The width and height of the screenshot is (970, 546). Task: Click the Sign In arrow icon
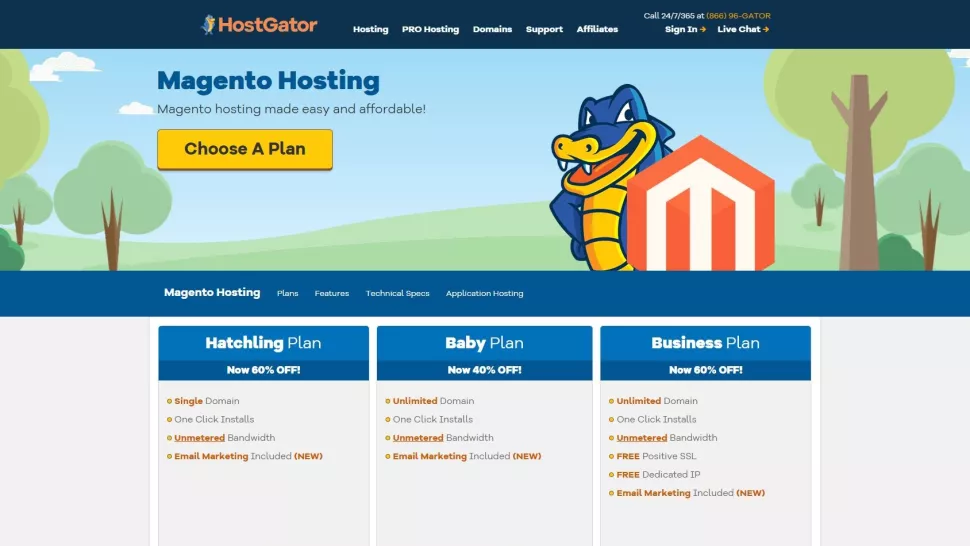703,30
